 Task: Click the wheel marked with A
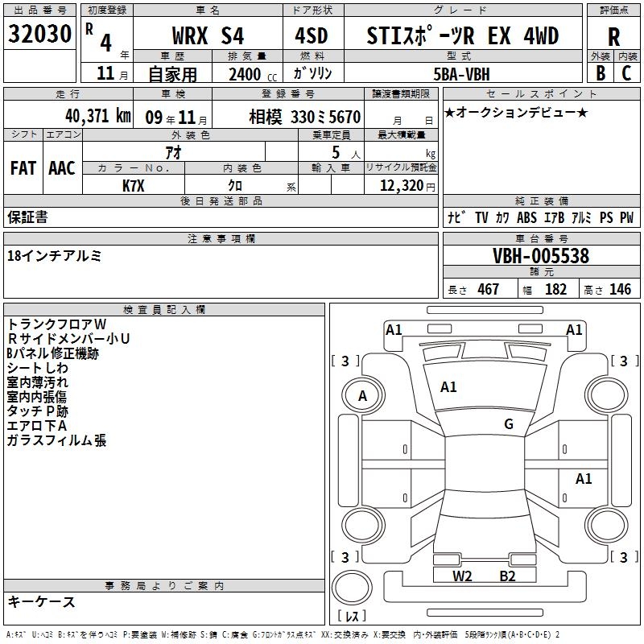pos(363,396)
